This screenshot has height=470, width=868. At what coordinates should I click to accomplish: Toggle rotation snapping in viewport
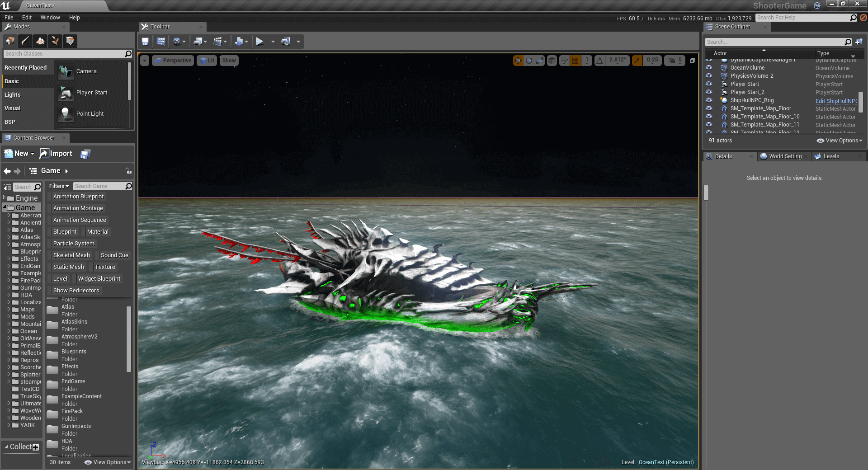tap(599, 61)
